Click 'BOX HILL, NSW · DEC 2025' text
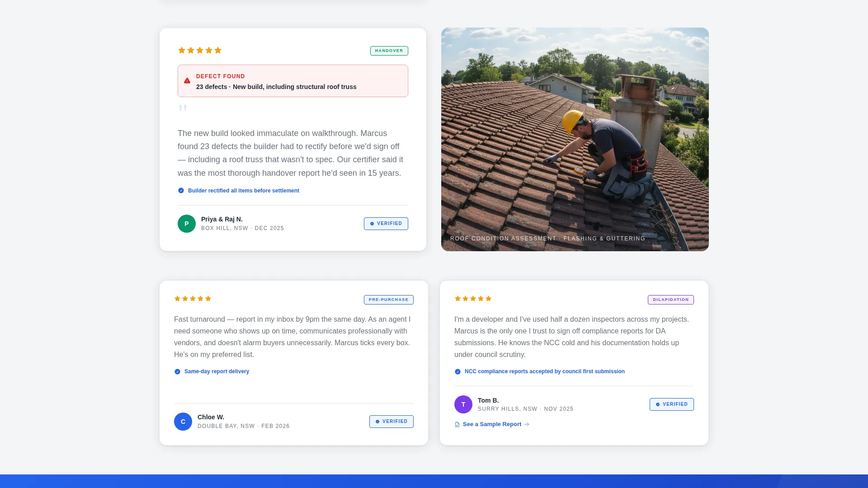 pyautogui.click(x=243, y=228)
